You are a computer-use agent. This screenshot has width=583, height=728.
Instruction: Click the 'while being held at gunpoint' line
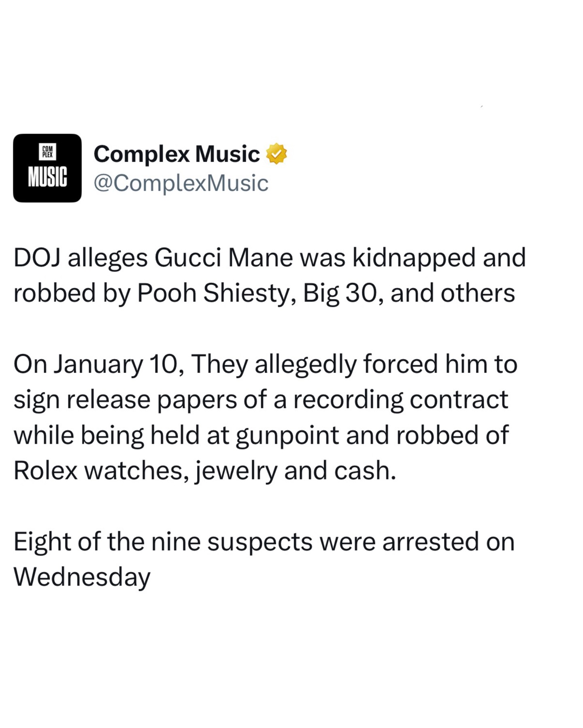[261, 435]
